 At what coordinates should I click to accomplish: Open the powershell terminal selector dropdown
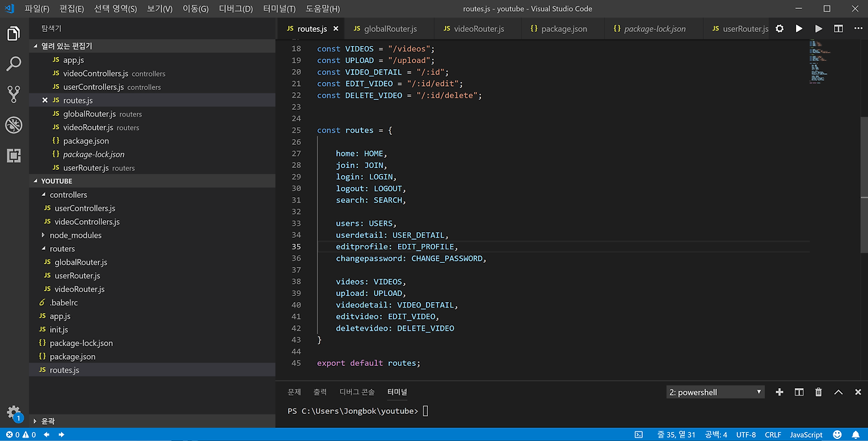(715, 392)
